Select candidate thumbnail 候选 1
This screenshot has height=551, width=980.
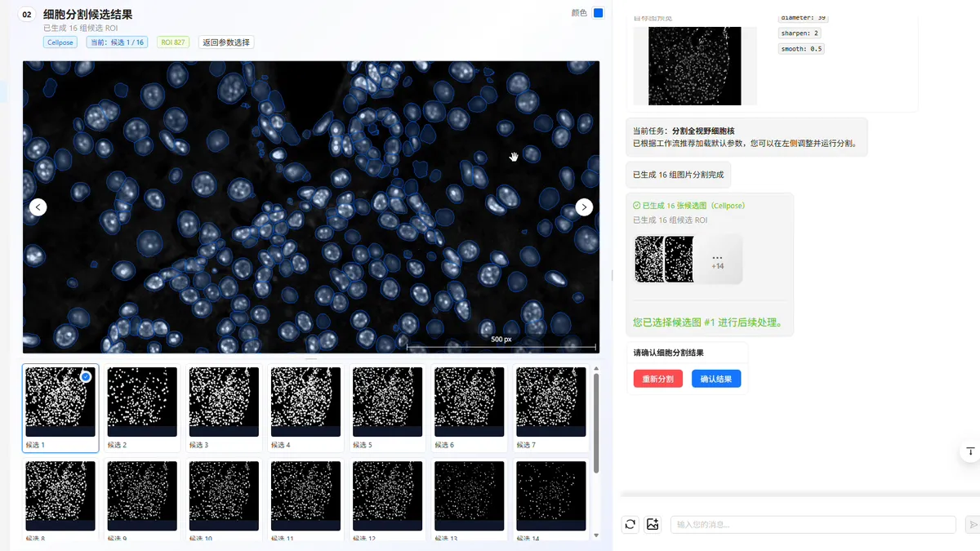point(60,408)
